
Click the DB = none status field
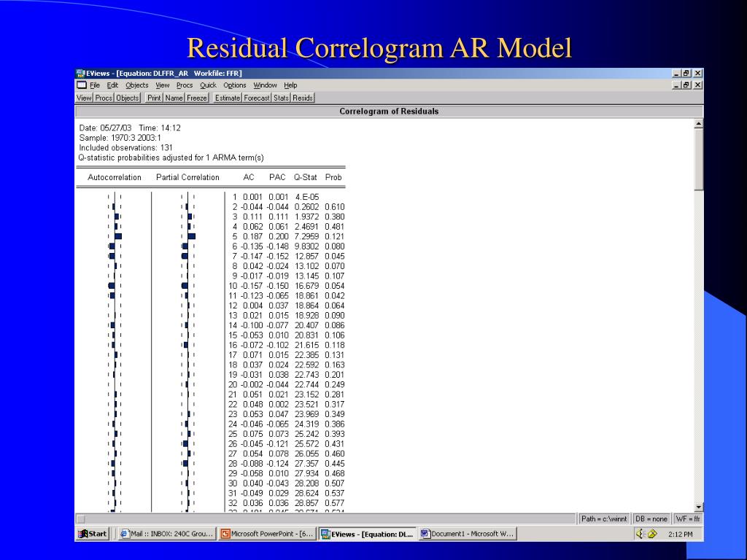click(x=651, y=518)
